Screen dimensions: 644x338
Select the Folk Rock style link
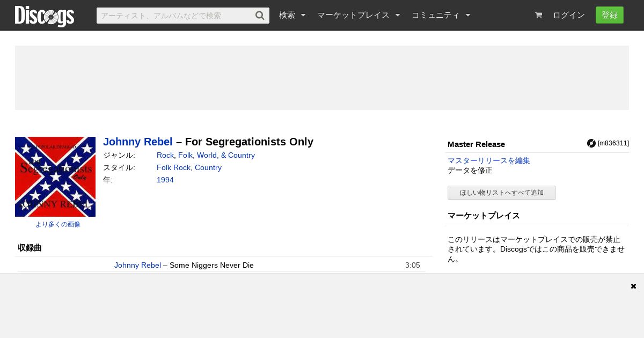pos(173,167)
